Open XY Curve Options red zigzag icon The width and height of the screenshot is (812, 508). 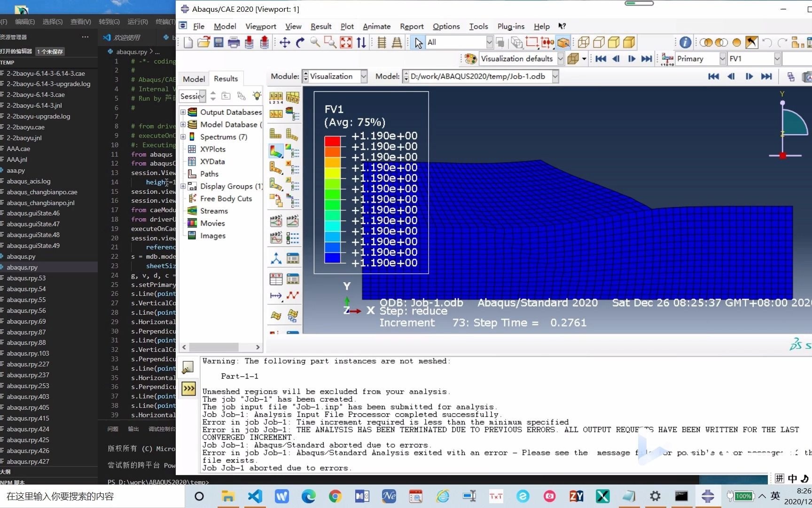coord(292,295)
